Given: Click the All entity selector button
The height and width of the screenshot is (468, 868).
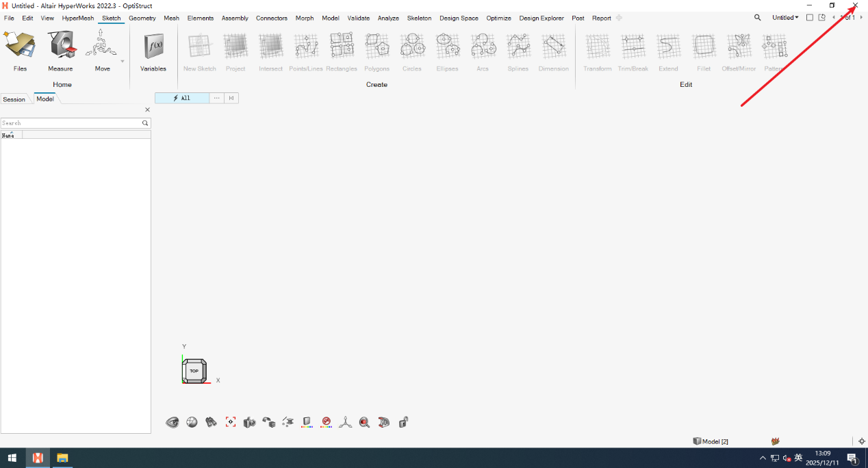Looking at the screenshot, I should coord(182,98).
